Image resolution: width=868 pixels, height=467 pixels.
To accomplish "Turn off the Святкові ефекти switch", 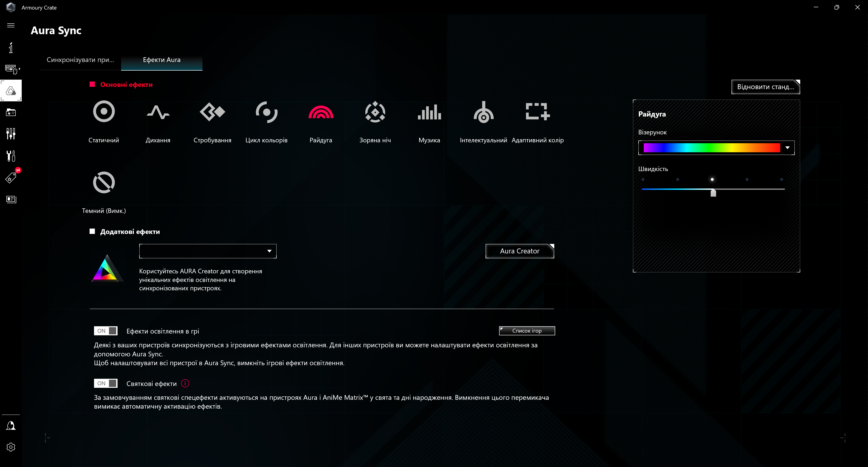I will point(106,383).
